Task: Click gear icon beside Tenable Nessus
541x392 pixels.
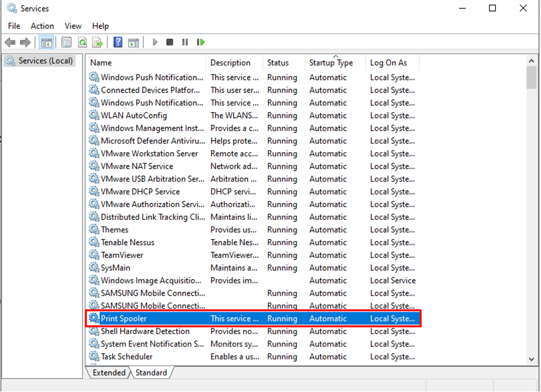Action: click(x=94, y=242)
